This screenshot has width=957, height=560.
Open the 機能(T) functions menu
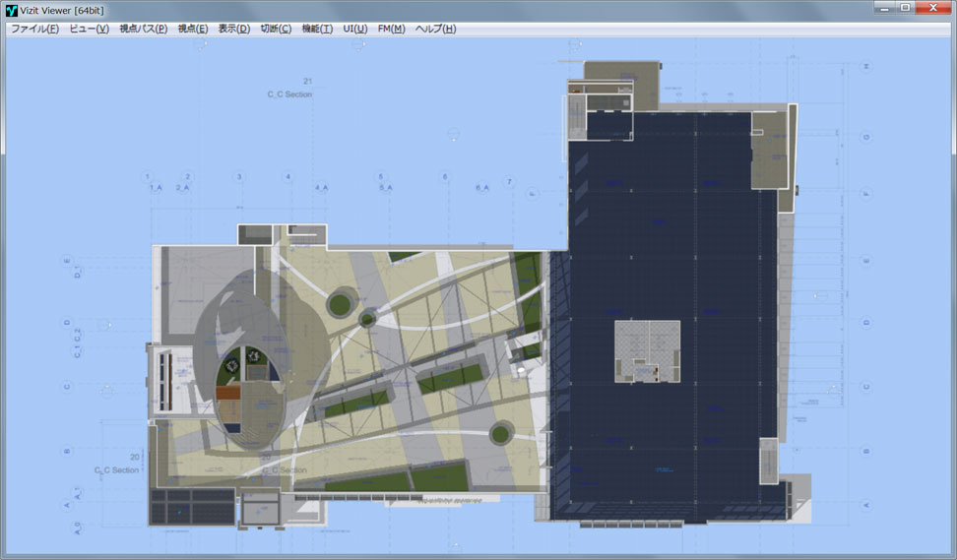[x=317, y=29]
